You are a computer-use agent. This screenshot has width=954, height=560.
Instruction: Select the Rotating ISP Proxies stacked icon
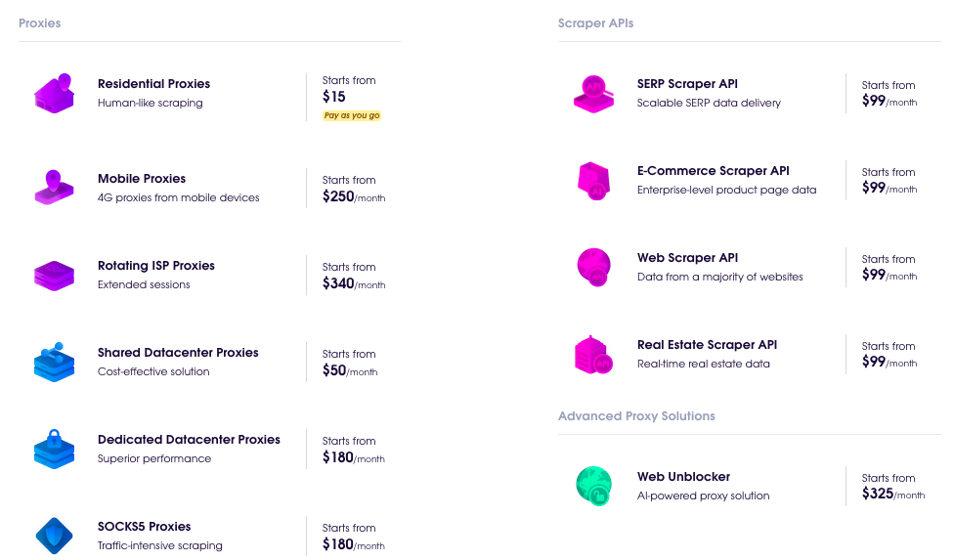[x=54, y=276]
